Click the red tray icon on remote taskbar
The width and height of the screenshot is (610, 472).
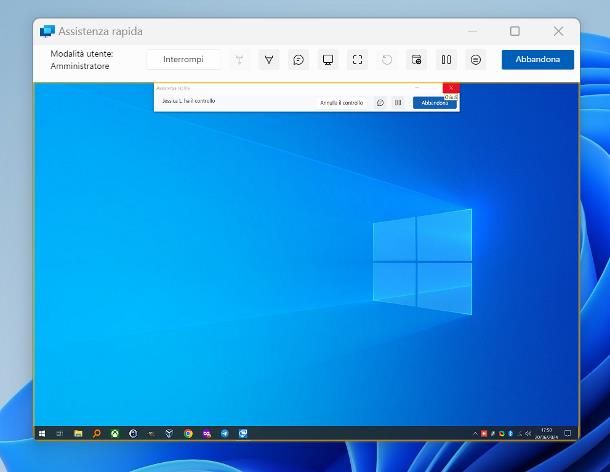pos(484,433)
